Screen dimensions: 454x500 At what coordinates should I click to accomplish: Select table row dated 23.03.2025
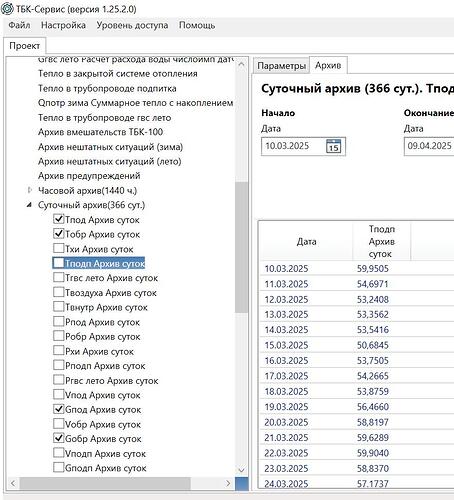coord(357,468)
